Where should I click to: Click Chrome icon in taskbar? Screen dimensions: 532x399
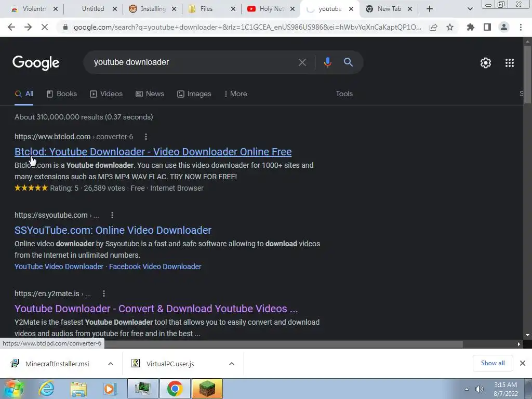pyautogui.click(x=175, y=389)
